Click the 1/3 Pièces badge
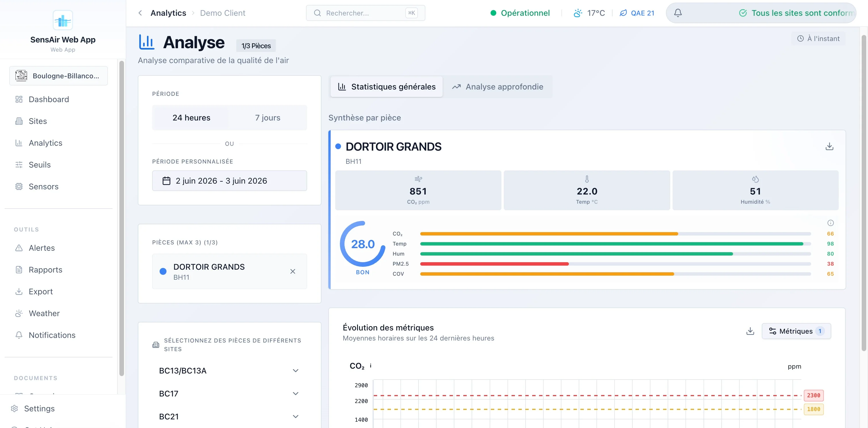The height and width of the screenshot is (428, 868). pos(256,46)
